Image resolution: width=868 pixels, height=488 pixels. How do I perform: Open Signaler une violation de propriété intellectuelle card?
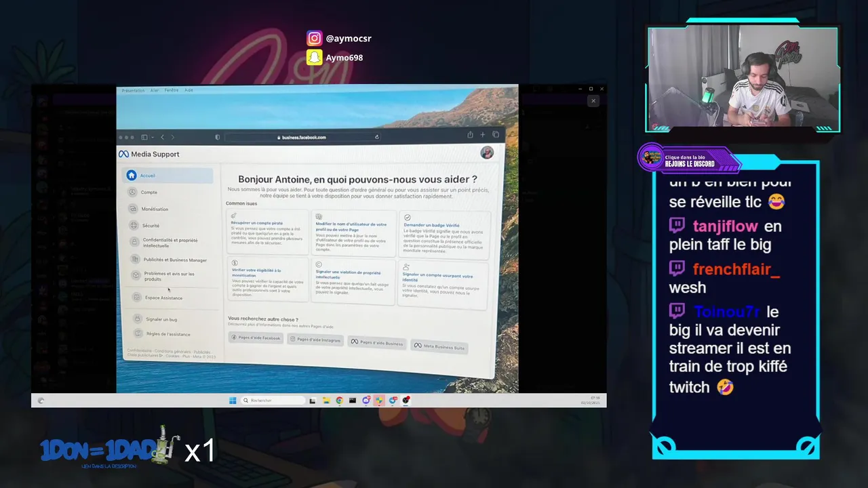point(353,281)
